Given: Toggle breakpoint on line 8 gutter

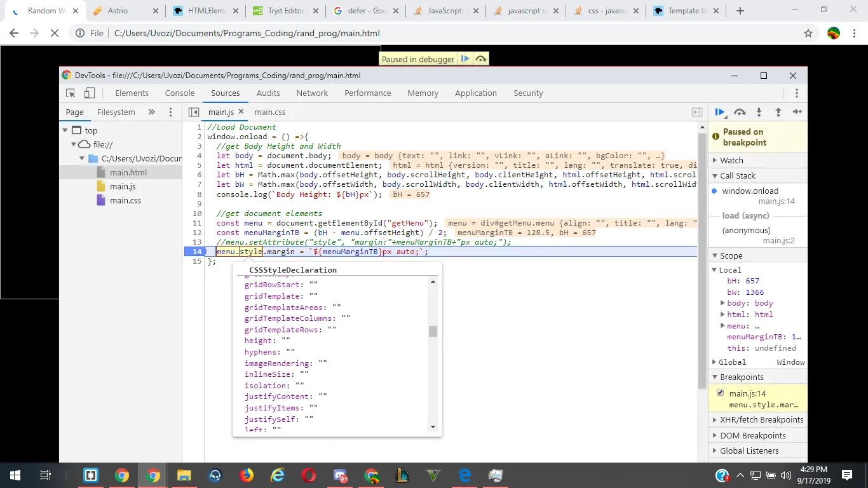Looking at the screenshot, I should [x=197, y=194].
